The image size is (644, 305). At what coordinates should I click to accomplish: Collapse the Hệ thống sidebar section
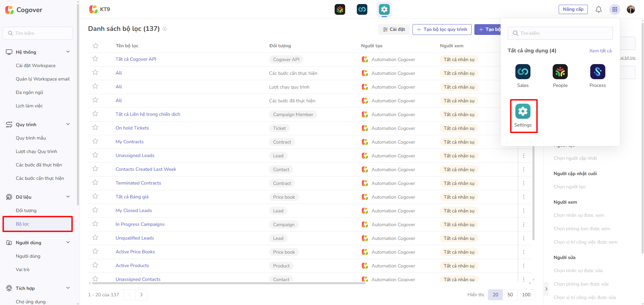coord(68,52)
